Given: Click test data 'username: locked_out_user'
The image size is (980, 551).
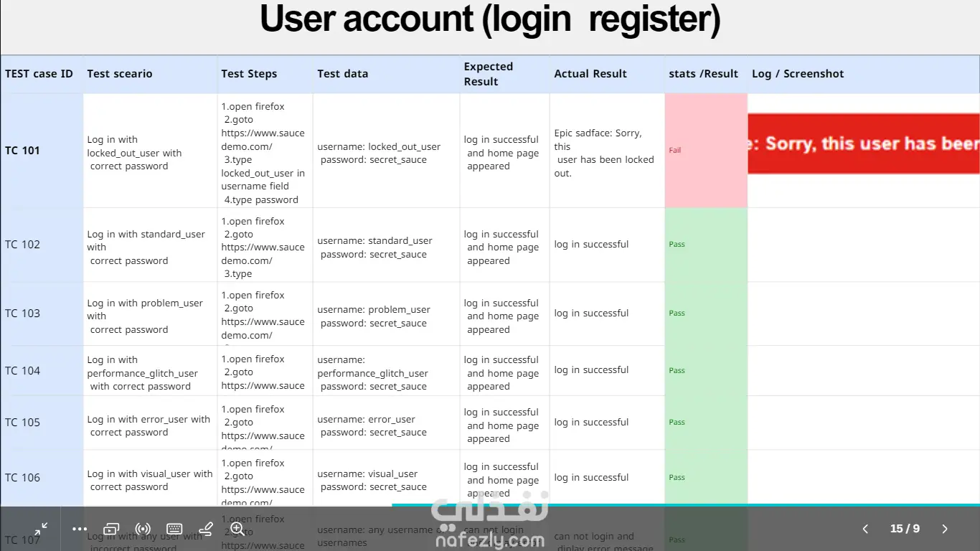Looking at the screenshot, I should [379, 147].
